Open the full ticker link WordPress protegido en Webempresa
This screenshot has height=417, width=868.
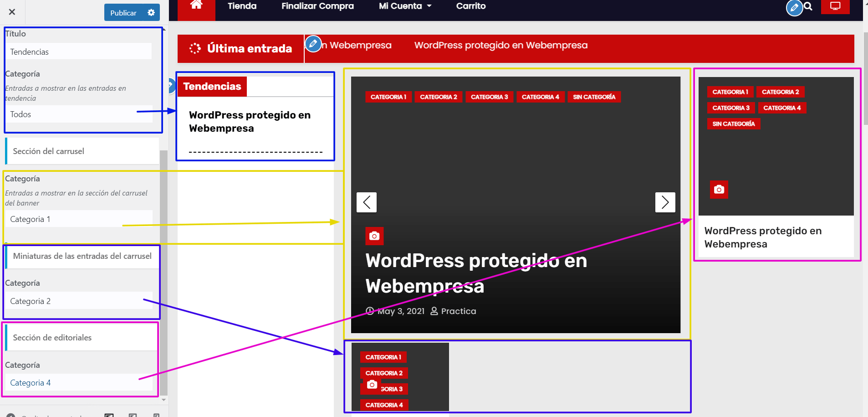click(501, 45)
